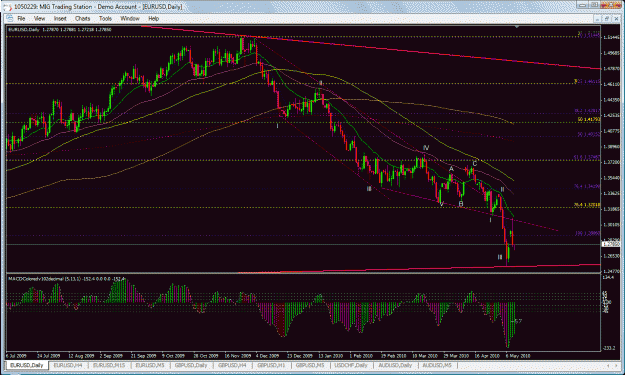
Task: Switch to the EURUSD,H4 chart tab
Action: [68, 365]
